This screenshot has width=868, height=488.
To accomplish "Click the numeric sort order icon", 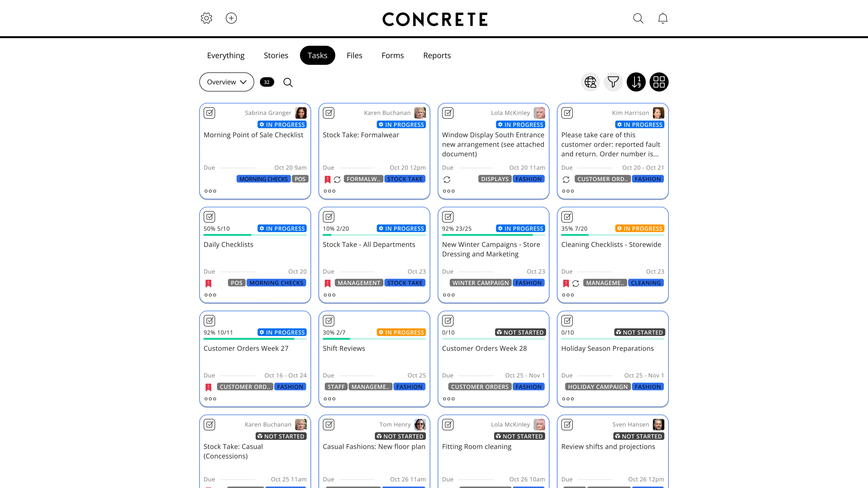I will click(636, 82).
